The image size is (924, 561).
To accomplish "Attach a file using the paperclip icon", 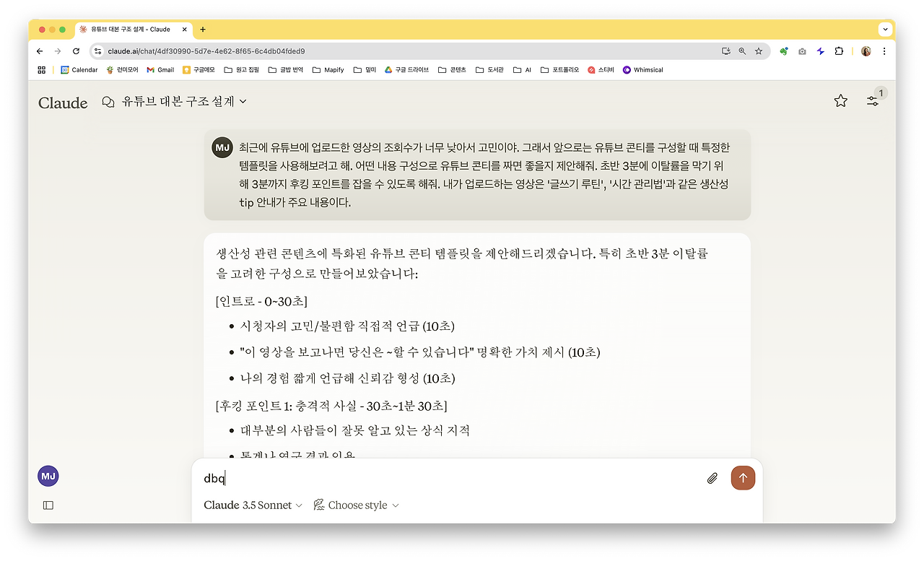I will pyautogui.click(x=712, y=478).
